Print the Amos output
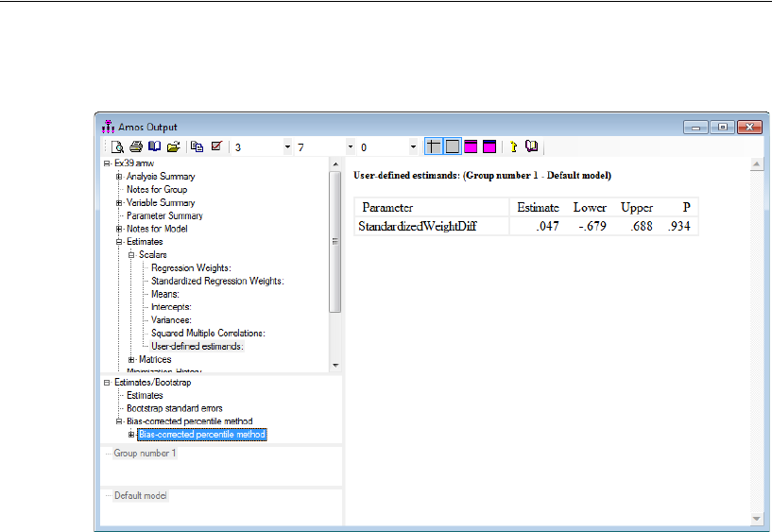The height and width of the screenshot is (532, 772). point(136,146)
